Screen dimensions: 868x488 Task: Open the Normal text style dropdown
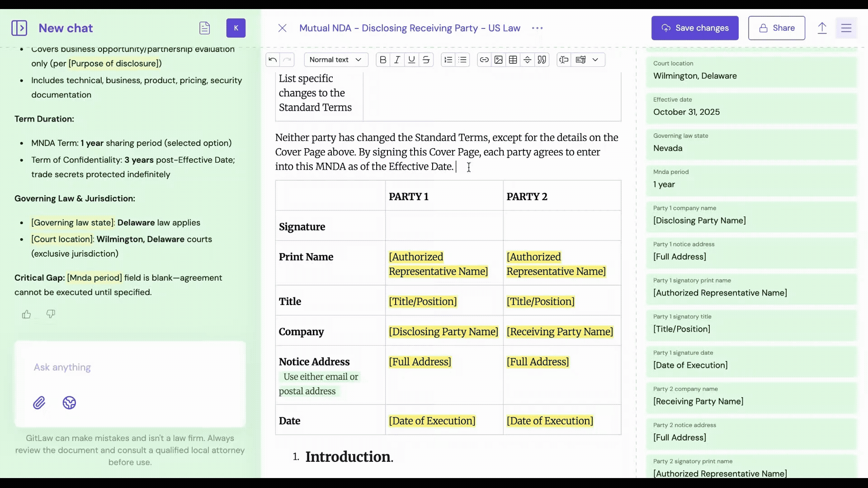click(x=335, y=60)
